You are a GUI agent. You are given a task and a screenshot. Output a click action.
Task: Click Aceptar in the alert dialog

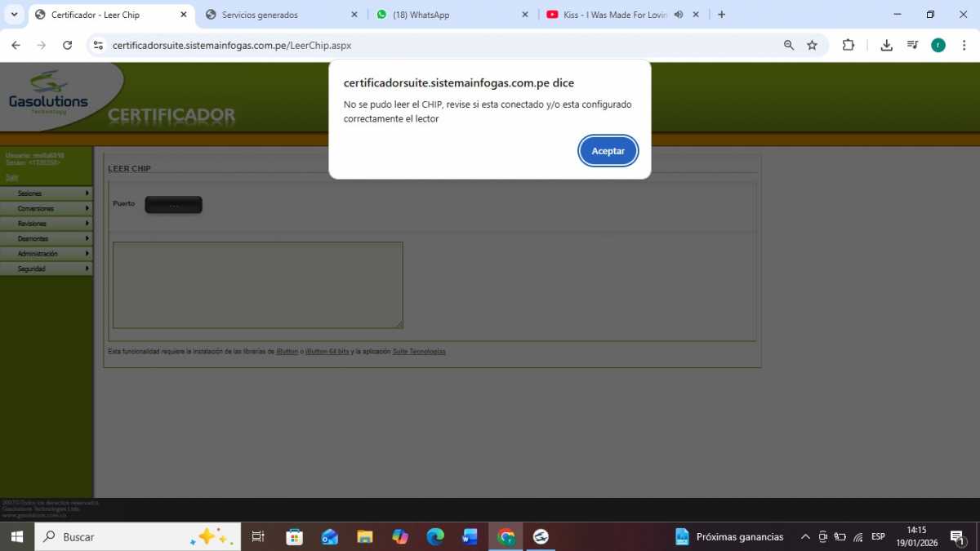[x=608, y=151]
